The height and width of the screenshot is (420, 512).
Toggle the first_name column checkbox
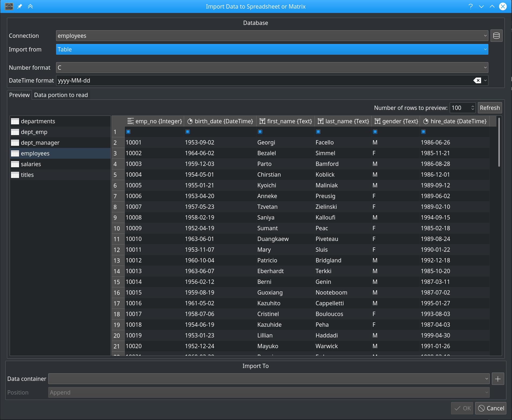[x=260, y=132]
